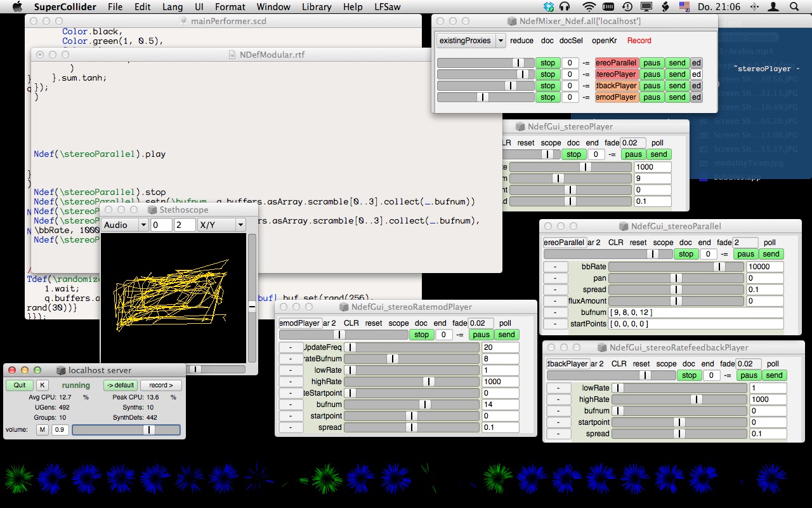Toggle stop on dbackPlayer row in NdefMixer
The image size is (812, 508).
click(x=547, y=86)
